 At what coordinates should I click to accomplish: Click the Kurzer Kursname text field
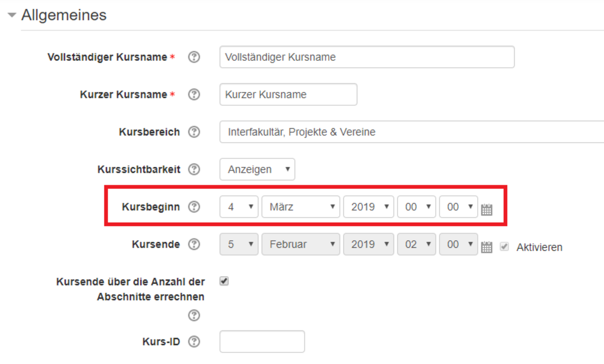288,95
